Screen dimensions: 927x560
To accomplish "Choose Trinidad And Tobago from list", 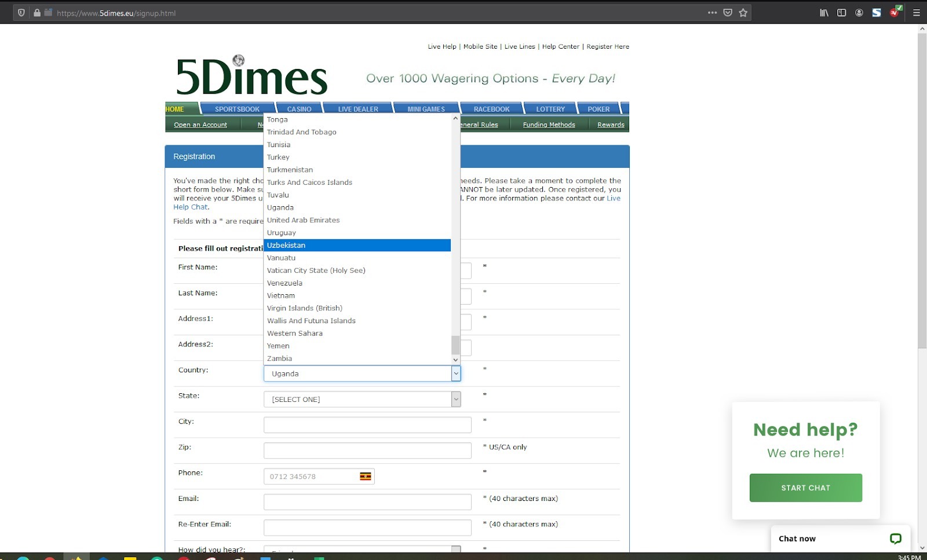I will click(357, 132).
